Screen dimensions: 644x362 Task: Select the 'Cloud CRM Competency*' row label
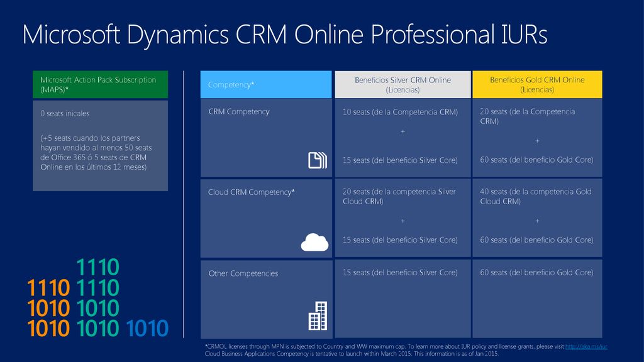252,192
